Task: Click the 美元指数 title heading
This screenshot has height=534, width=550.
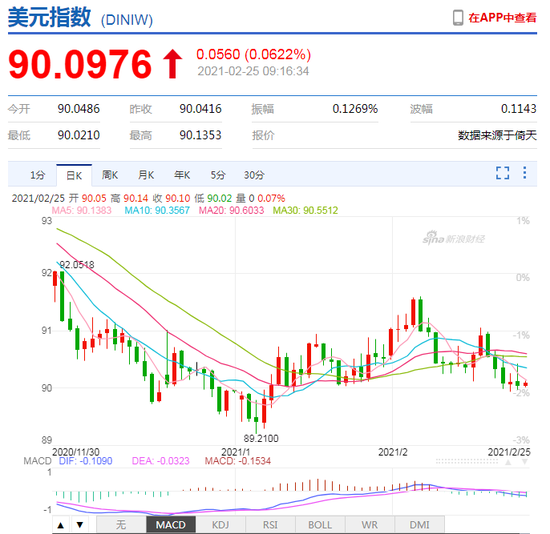Action: pos(49,17)
